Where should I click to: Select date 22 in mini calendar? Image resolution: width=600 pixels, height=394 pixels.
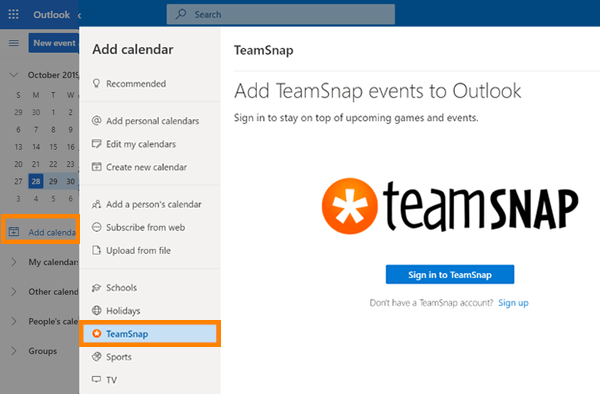53,164
